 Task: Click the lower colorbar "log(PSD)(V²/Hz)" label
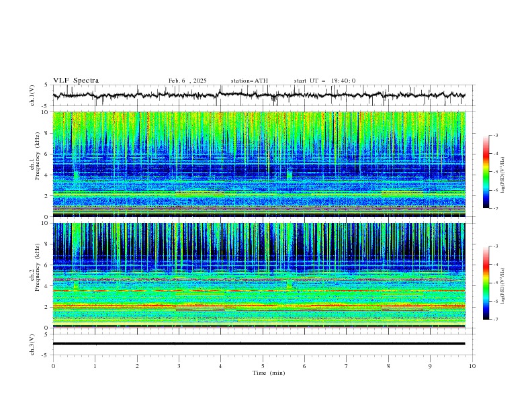point(503,286)
